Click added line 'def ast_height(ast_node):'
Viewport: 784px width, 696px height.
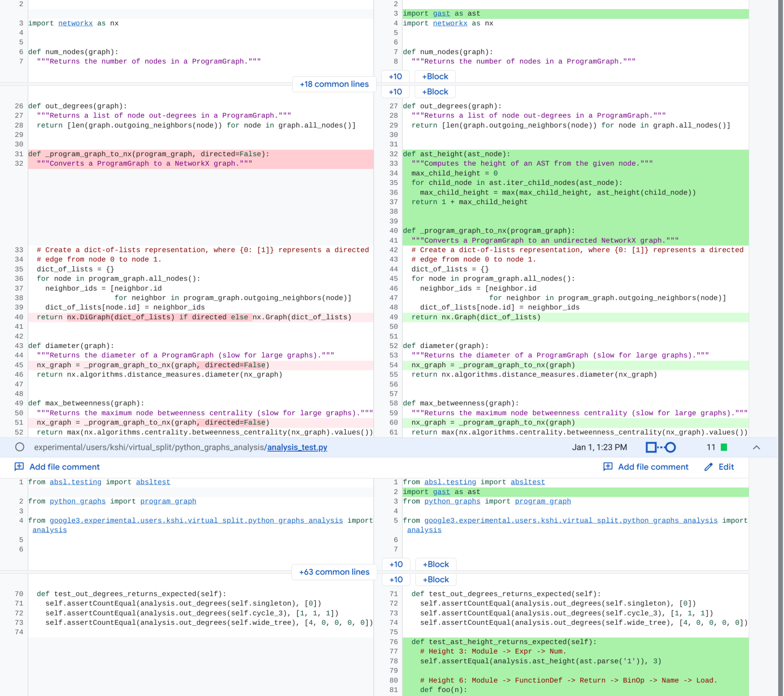457,154
